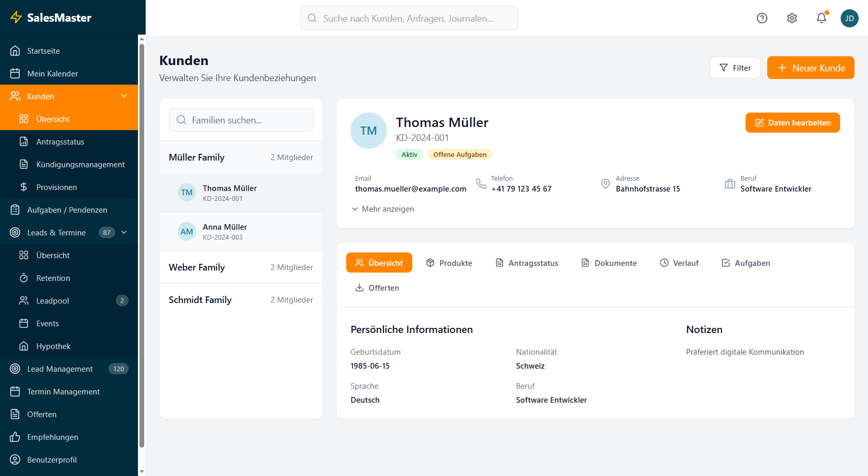Click the location pin icon beside Adresse
Image resolution: width=868 pixels, height=476 pixels.
(605, 184)
